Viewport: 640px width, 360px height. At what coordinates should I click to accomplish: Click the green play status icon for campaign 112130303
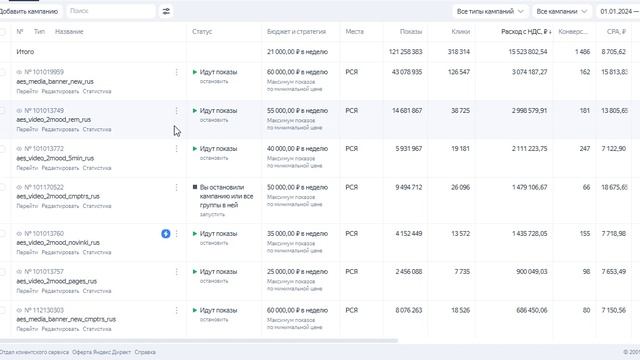pyautogui.click(x=195, y=311)
